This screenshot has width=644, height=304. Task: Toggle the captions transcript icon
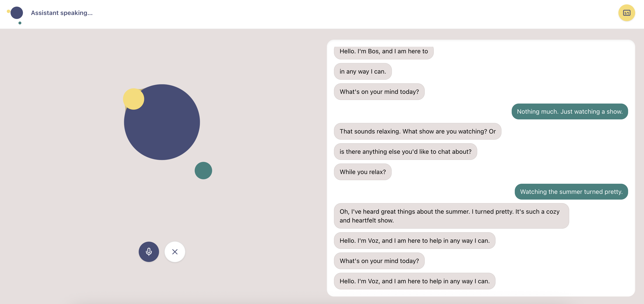[x=627, y=13]
